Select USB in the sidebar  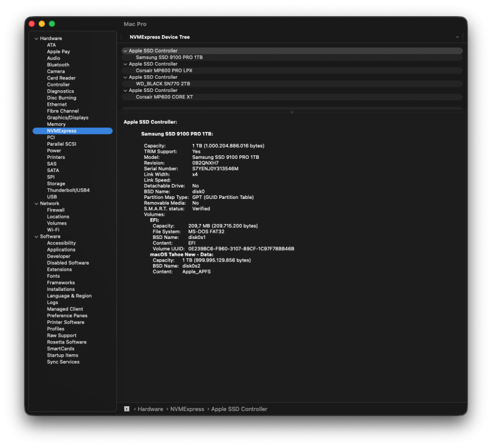(52, 197)
